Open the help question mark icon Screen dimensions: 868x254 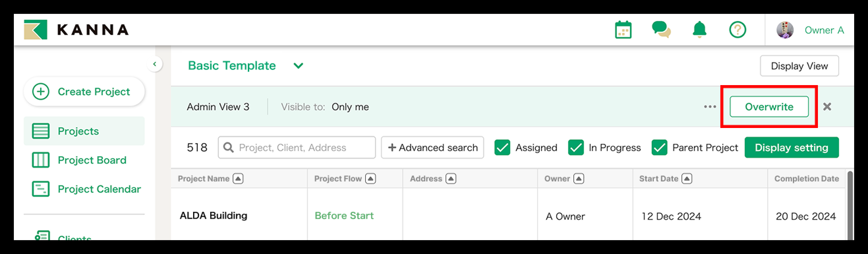pyautogui.click(x=738, y=30)
